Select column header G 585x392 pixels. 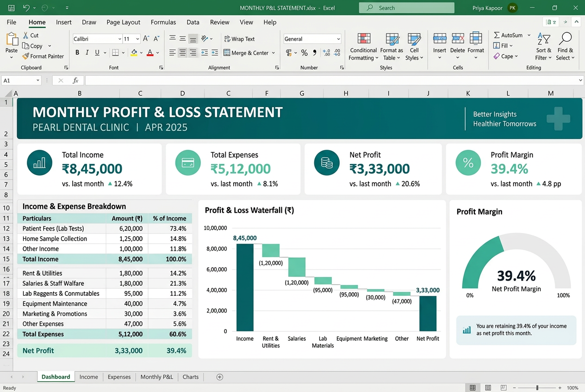click(x=302, y=93)
